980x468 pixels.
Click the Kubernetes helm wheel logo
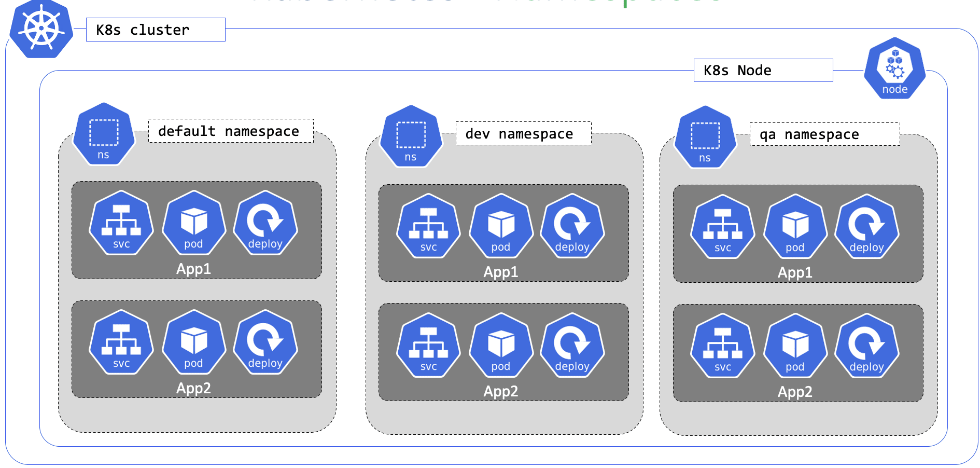(41, 29)
